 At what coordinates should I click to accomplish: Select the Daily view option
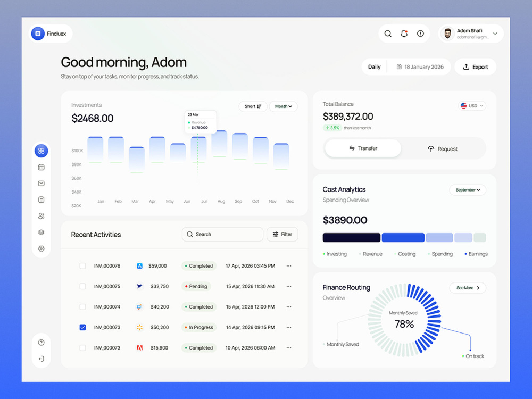(x=374, y=67)
